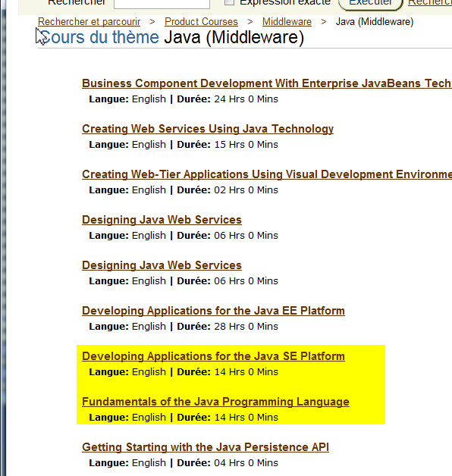The height and width of the screenshot is (476, 452).
Task: Click the Cours du thème Java (Middleware) heading
Action: pyautogui.click(x=171, y=38)
